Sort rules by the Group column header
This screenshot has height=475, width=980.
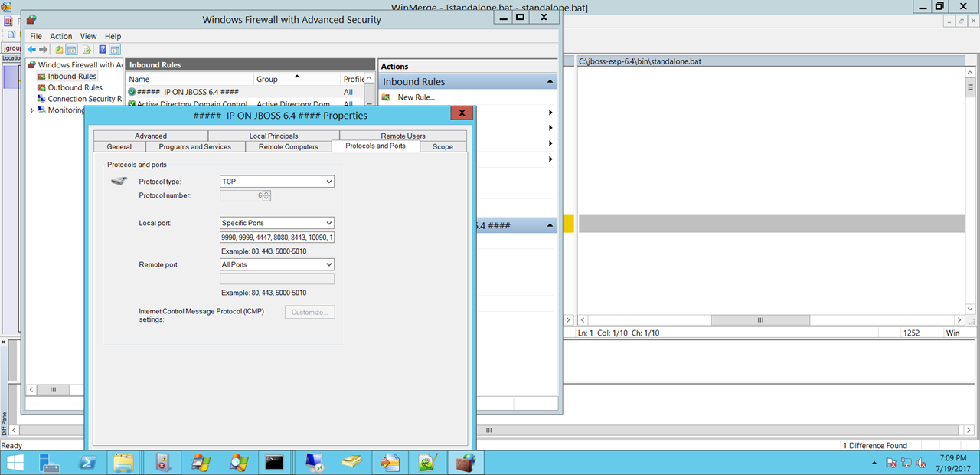pos(297,79)
